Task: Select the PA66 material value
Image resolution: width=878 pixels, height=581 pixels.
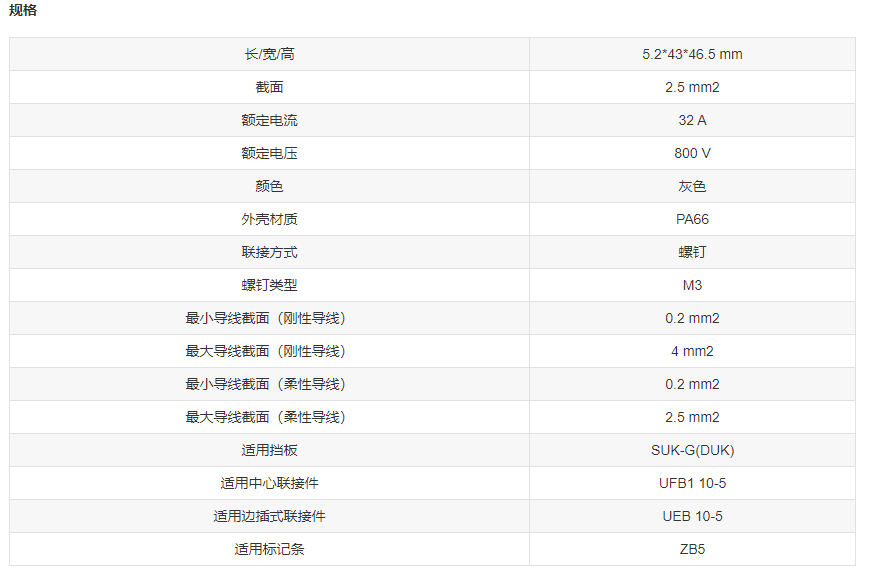Action: (x=692, y=219)
